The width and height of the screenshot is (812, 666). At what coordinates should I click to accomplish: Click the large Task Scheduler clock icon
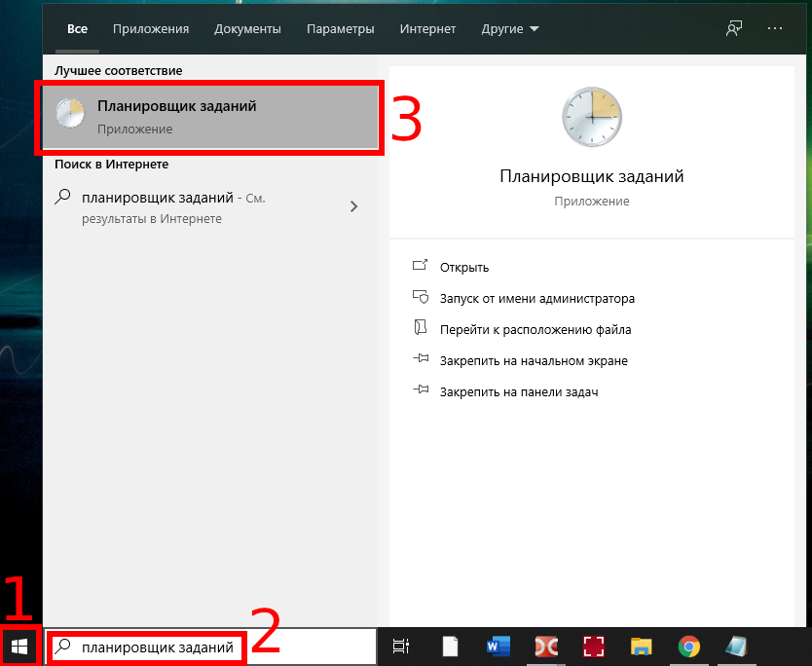(x=591, y=117)
